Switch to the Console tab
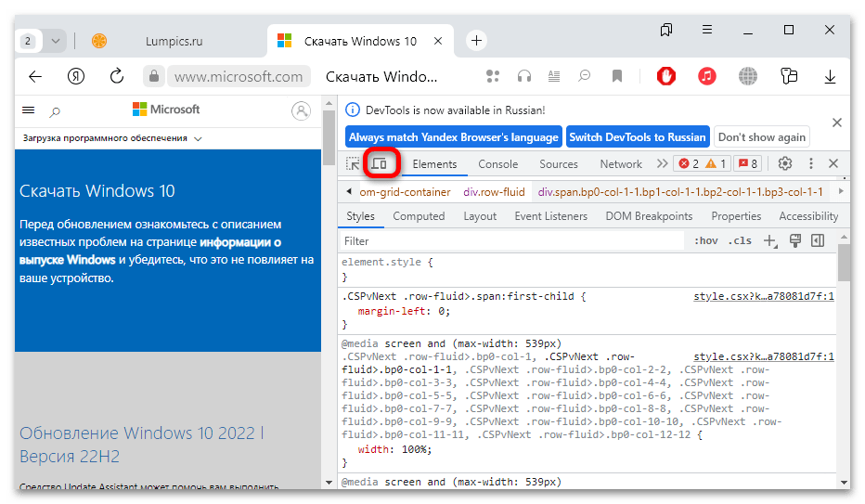This screenshot has height=504, width=865. [x=498, y=163]
